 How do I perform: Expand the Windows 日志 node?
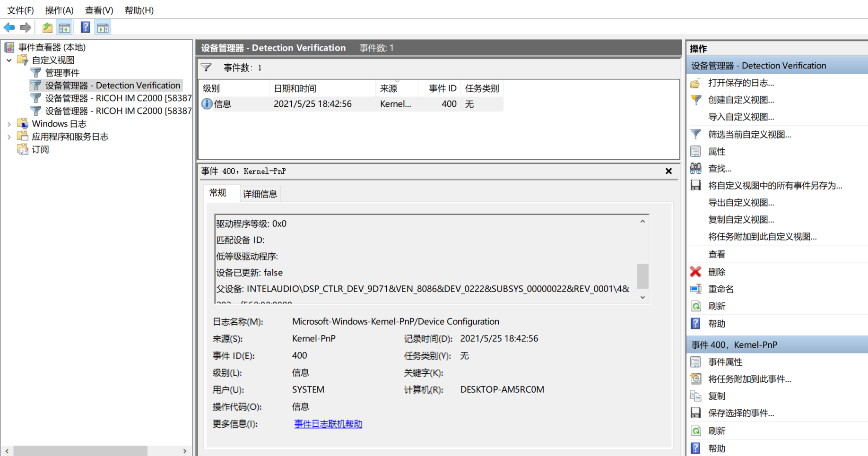point(9,124)
